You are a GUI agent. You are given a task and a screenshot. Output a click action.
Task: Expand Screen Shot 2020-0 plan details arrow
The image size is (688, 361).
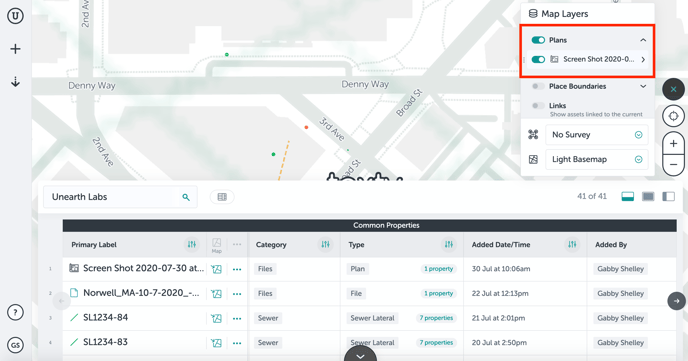[x=643, y=59]
